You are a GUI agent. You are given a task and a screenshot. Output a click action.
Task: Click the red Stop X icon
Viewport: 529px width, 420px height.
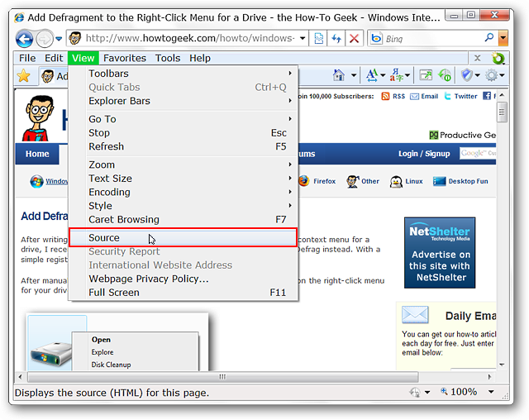354,39
